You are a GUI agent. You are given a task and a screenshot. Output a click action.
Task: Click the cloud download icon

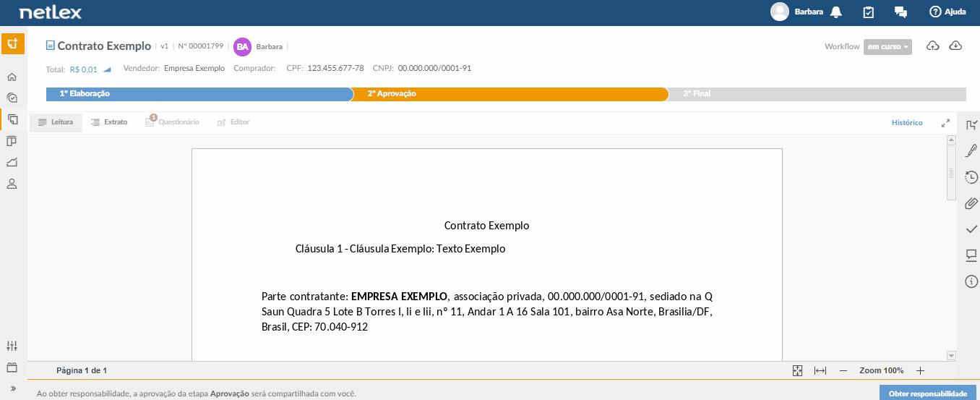pyautogui.click(x=955, y=46)
